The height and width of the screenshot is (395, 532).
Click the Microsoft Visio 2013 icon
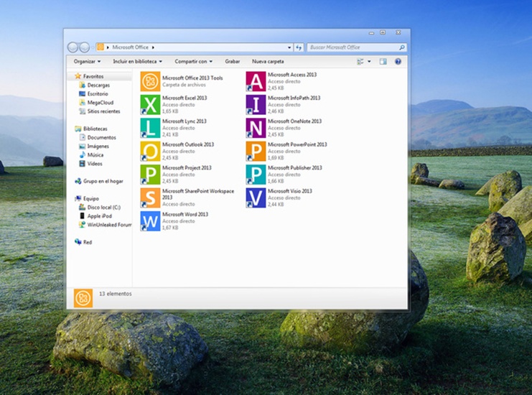(x=256, y=197)
